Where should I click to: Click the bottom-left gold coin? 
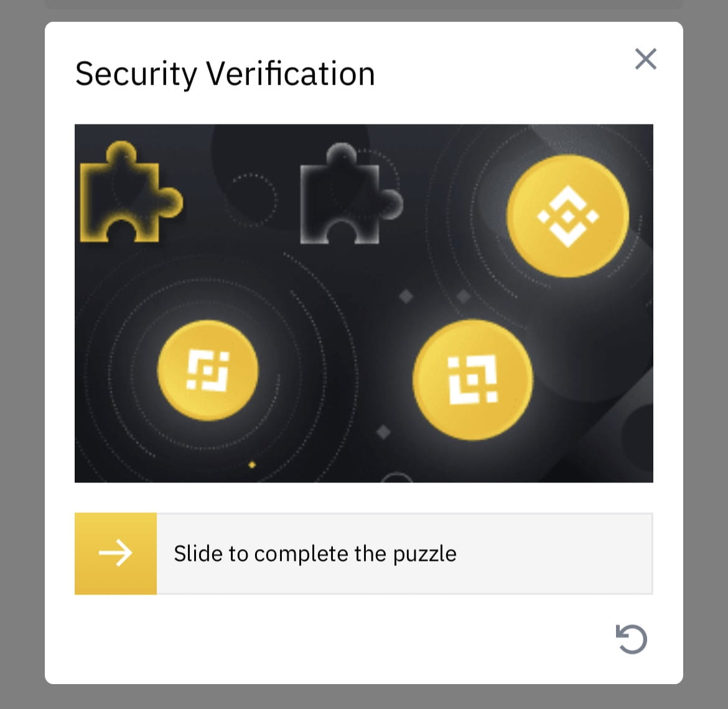pos(208,371)
